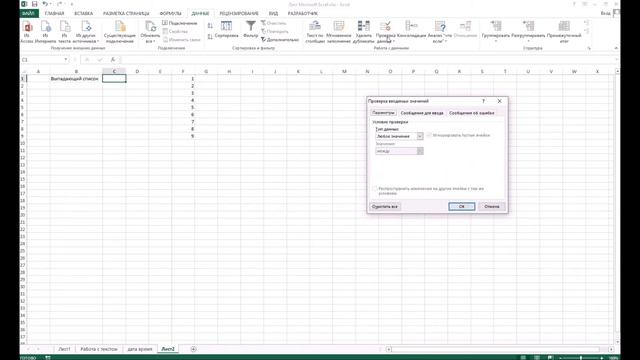Switch to sheet tab 'Лист2'
This screenshot has width=640, height=360.
click(x=168, y=349)
